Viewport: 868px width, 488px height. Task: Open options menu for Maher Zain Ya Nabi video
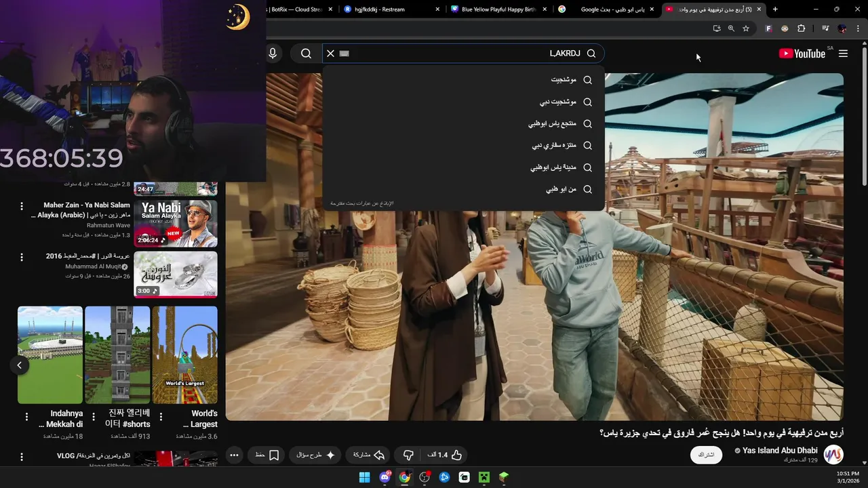point(21,206)
